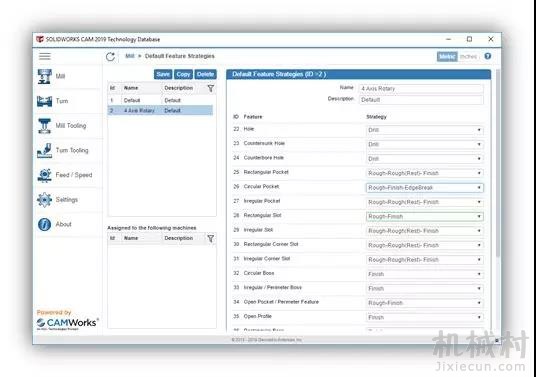Viewport: 536px width, 377px height.
Task: Click the refresh icon beside breadcrumb
Action: pos(110,57)
